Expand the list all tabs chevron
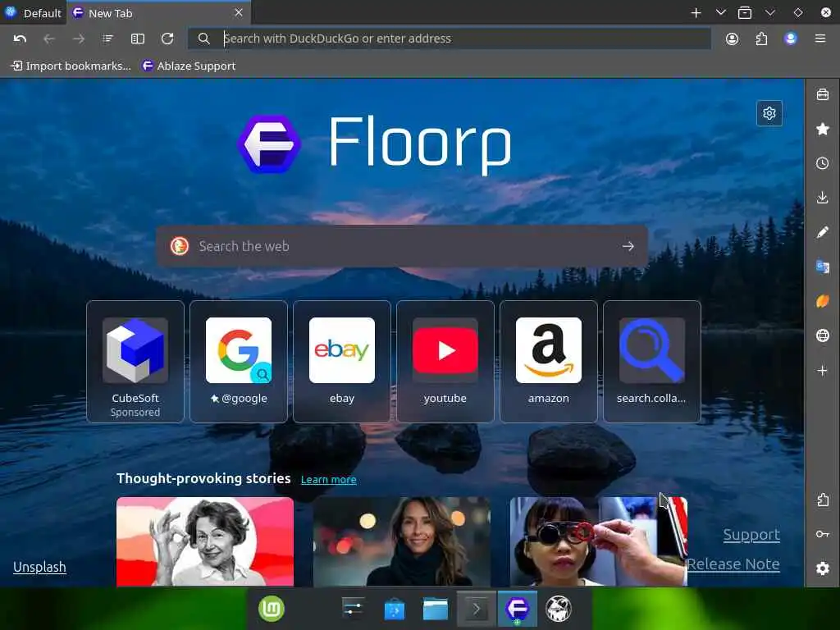This screenshot has height=630, width=840. pos(720,12)
